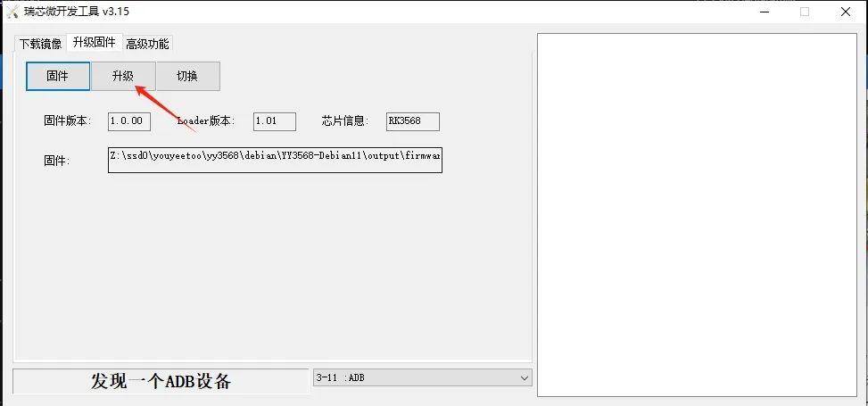Click the window title text 瑞芯微开发工具 v3.15

[x=77, y=12]
